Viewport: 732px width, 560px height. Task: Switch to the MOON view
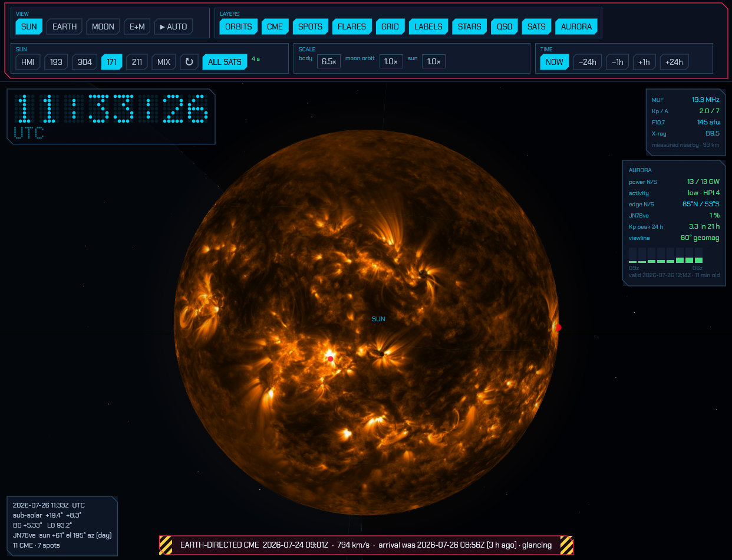coord(103,27)
